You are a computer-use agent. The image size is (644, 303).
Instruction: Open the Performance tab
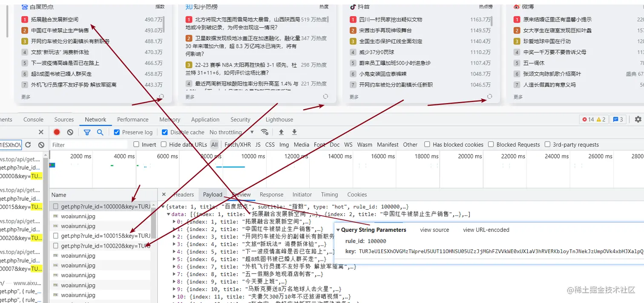(133, 120)
